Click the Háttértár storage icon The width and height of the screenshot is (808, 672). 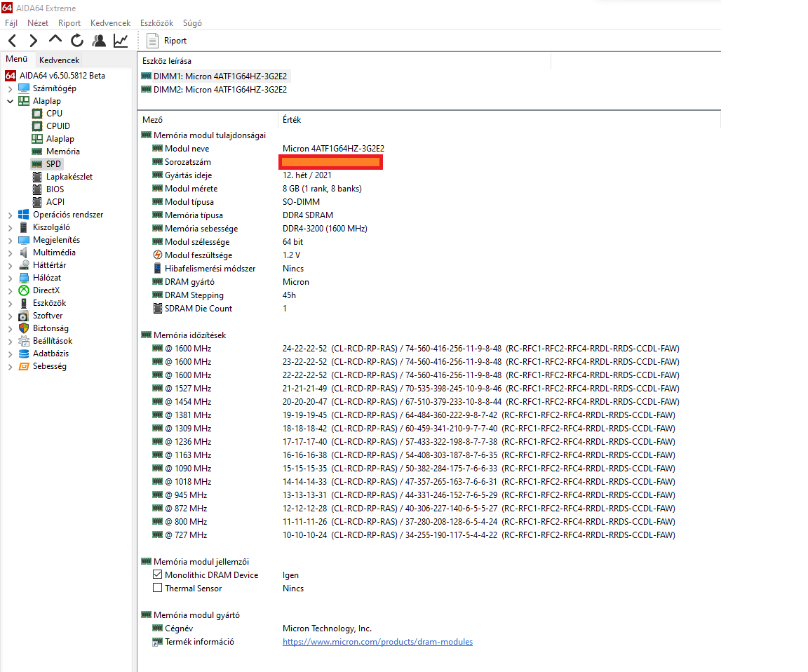[24, 265]
